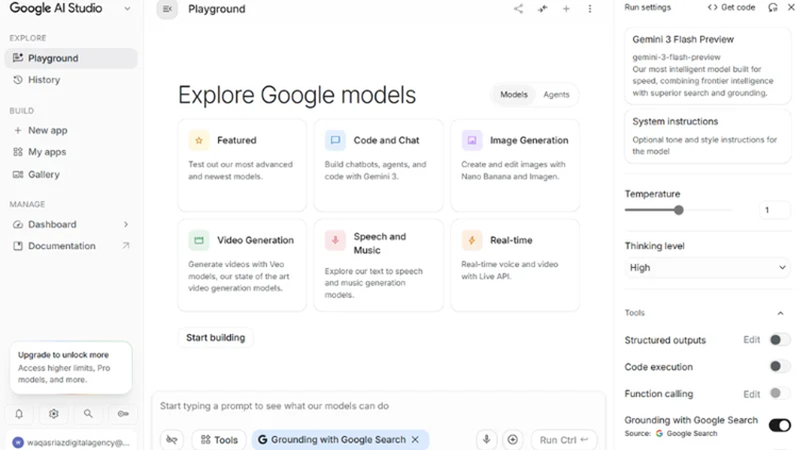
Task: Open the Real-time card
Action: click(515, 265)
